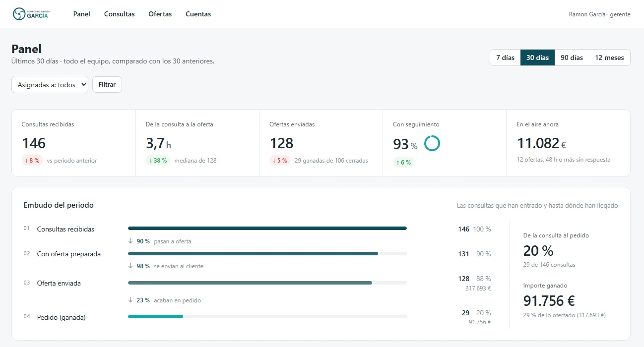Click the green 6 % up badge
The width and height of the screenshot is (644, 347).
403,162
